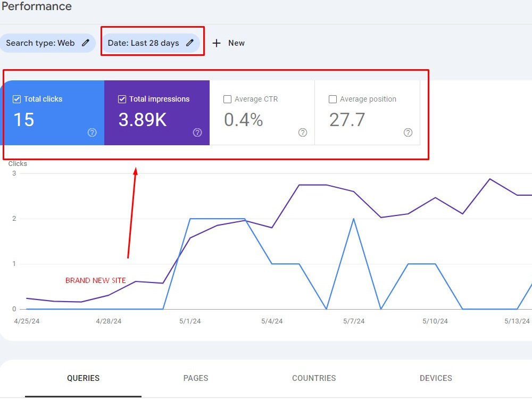532x399 pixels.
Task: Click the purple impressions line peak after 5/10/24
Action: click(x=489, y=179)
